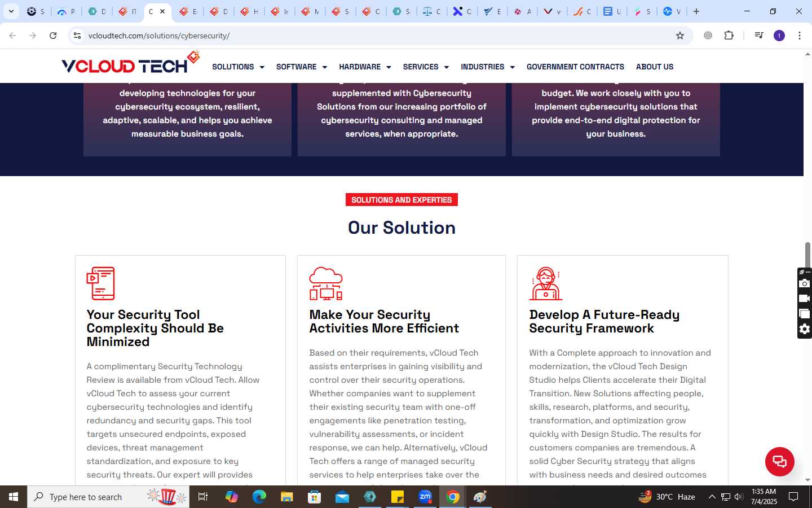Bookmark this page with star icon
This screenshot has width=812, height=508.
680,36
